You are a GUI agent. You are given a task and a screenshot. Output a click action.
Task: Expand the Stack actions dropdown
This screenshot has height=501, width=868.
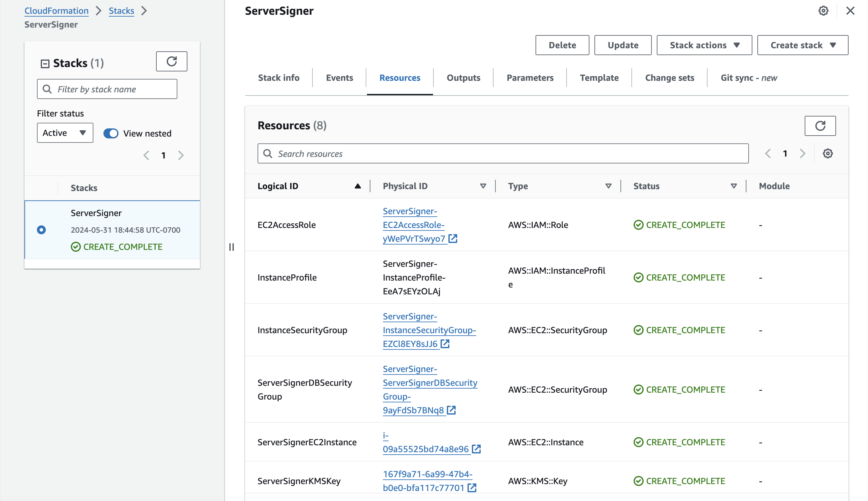tap(704, 45)
